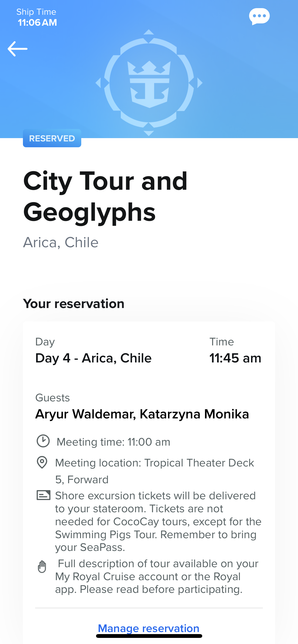
Task: Tap the location pin icon
Action: [x=42, y=462]
